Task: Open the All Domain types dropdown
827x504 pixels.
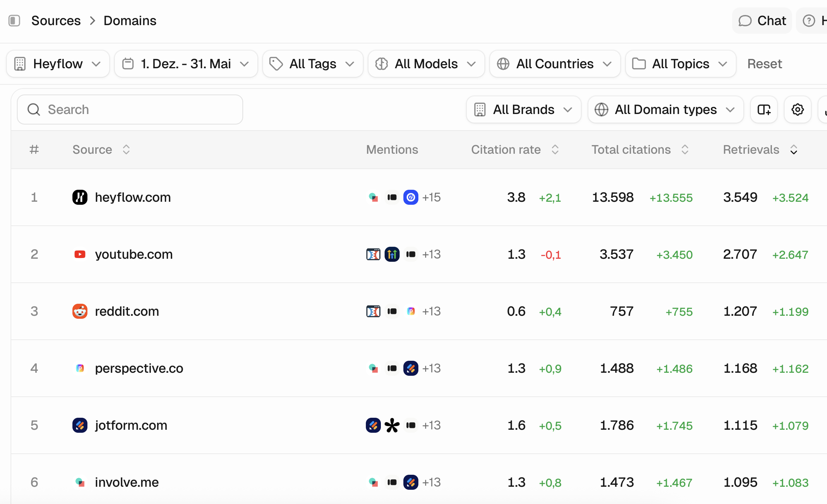Action: [666, 109]
